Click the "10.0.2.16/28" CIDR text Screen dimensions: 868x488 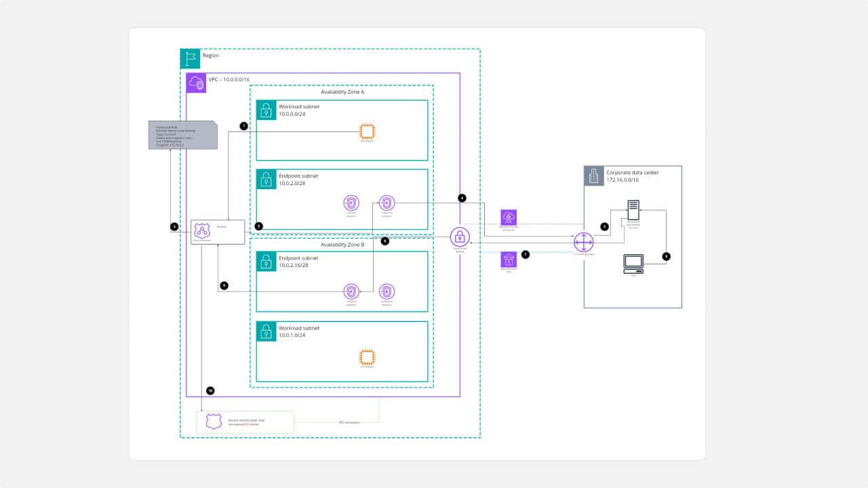(x=294, y=266)
